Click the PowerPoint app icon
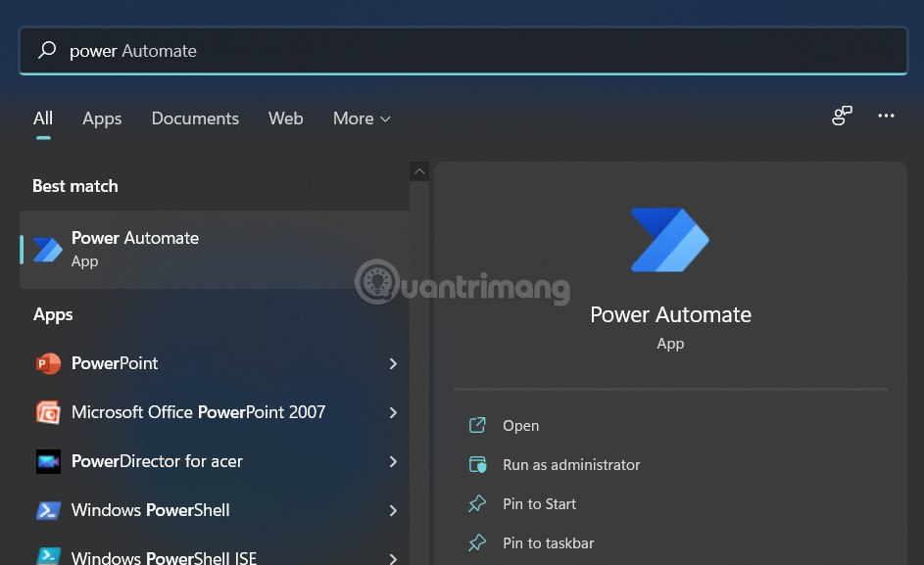924x565 pixels. (48, 363)
